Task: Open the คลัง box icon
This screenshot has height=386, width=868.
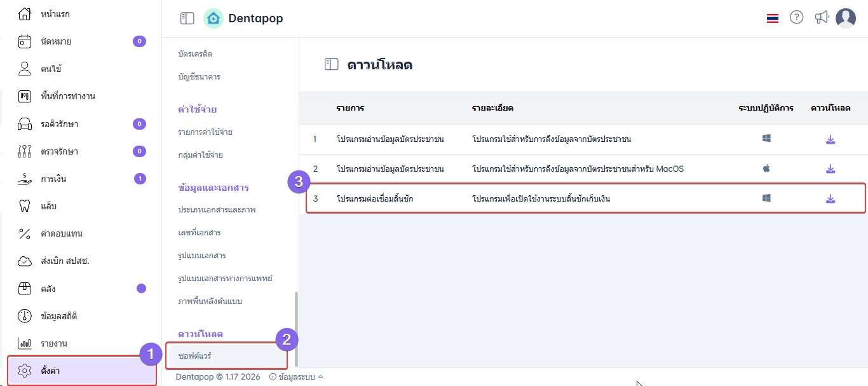Action: point(25,289)
